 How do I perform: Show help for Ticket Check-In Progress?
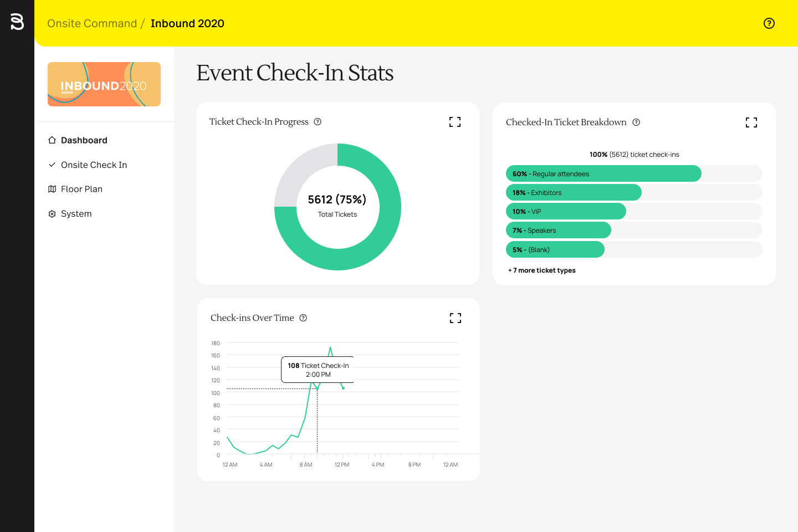[318, 122]
